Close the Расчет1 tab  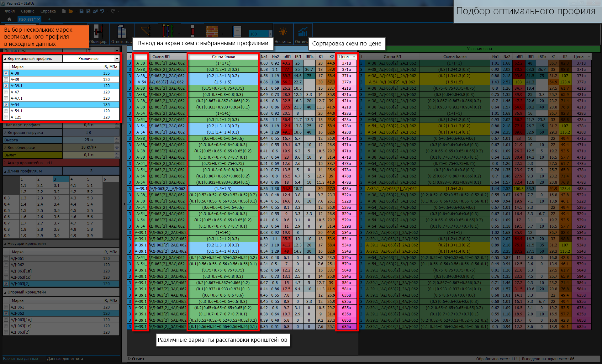[x=39, y=19]
